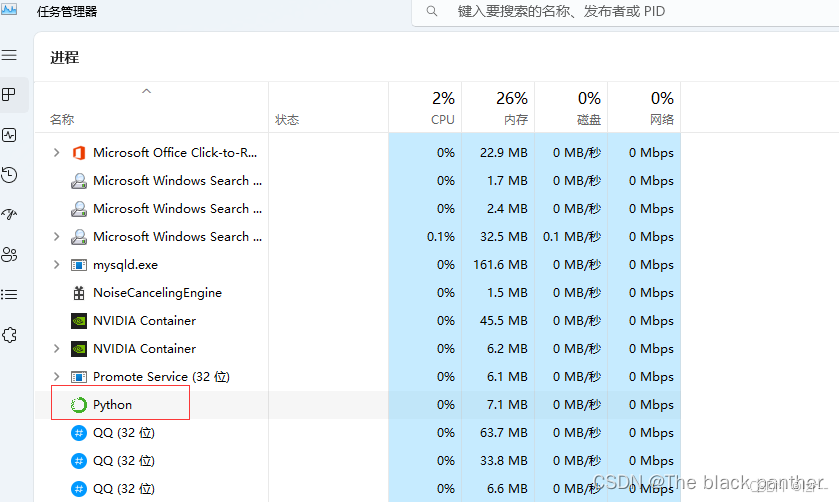Click the 进程 page heading

pos(65,57)
